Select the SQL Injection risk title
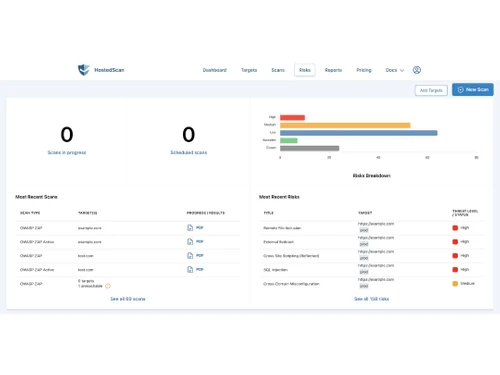Image resolution: width=500 pixels, height=375 pixels. click(x=275, y=270)
